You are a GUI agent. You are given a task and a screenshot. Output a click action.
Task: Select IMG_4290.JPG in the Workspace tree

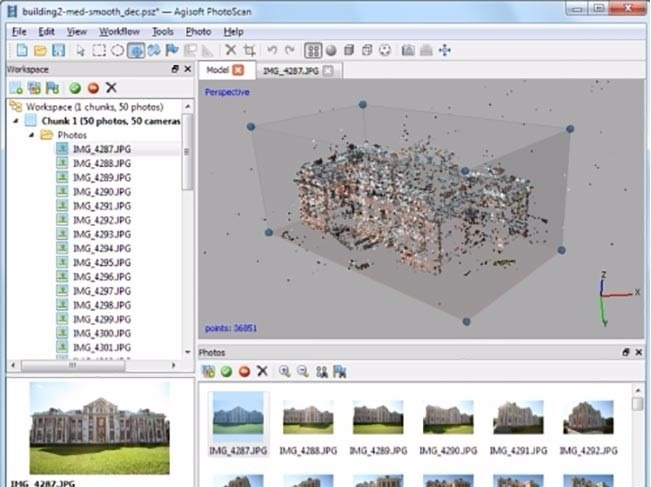pos(102,192)
